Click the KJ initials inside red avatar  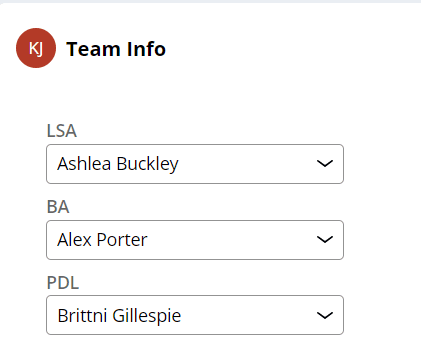pos(36,49)
